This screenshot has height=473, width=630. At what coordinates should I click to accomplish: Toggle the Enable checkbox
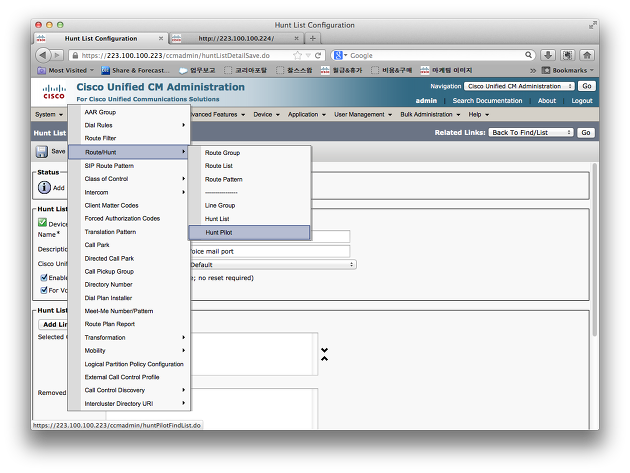point(44,277)
